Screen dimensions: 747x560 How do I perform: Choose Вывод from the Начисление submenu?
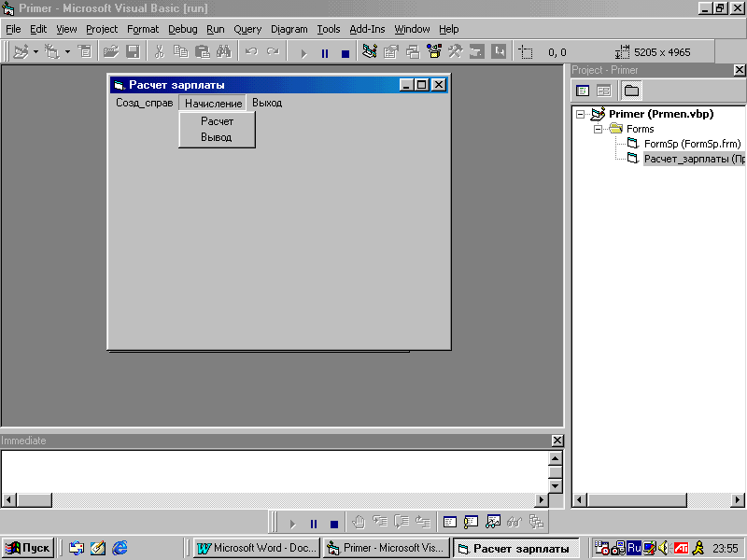pos(217,137)
